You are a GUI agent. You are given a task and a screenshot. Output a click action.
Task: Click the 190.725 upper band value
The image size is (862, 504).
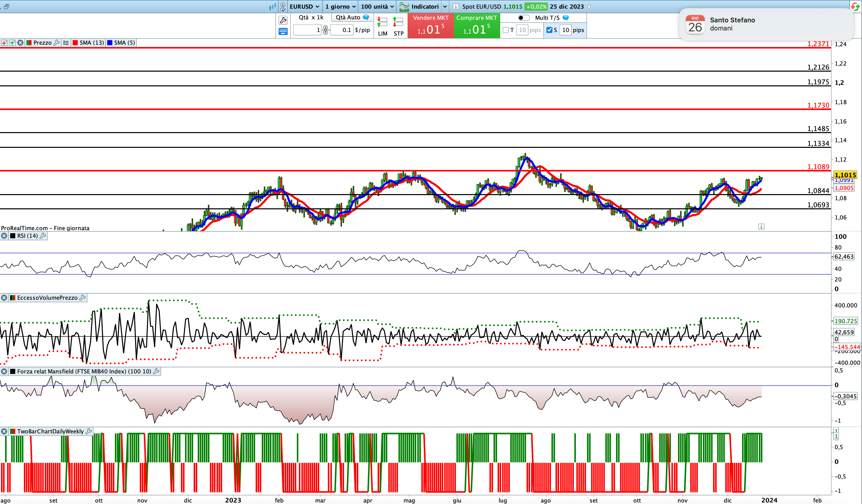point(845,321)
